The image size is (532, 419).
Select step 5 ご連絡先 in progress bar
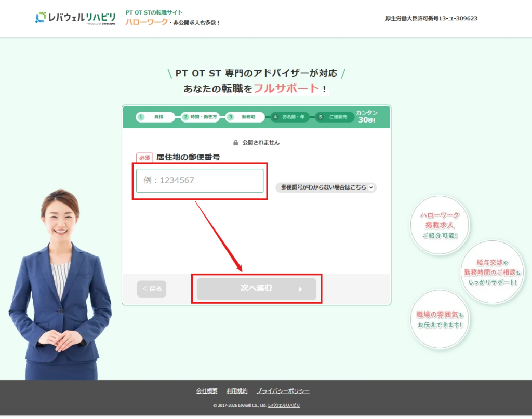334,117
